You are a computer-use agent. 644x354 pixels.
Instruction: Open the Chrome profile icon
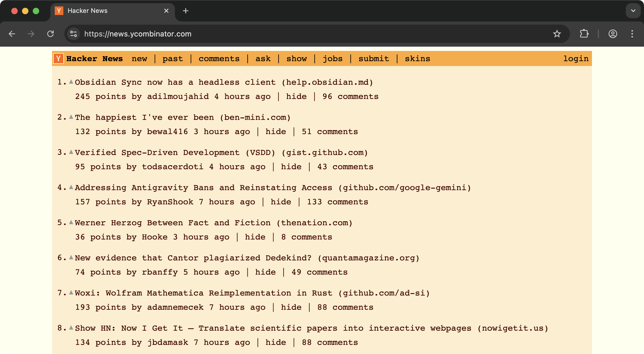coord(613,34)
